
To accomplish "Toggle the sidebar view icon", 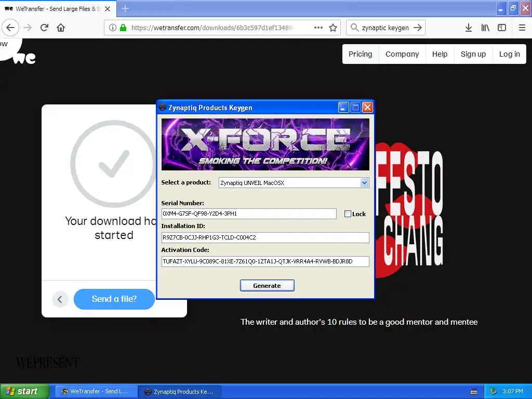I will pyautogui.click(x=502, y=28).
